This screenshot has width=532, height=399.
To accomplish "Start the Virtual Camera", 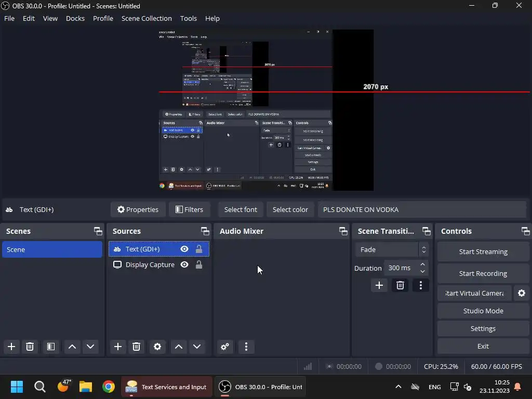I will click(474, 293).
